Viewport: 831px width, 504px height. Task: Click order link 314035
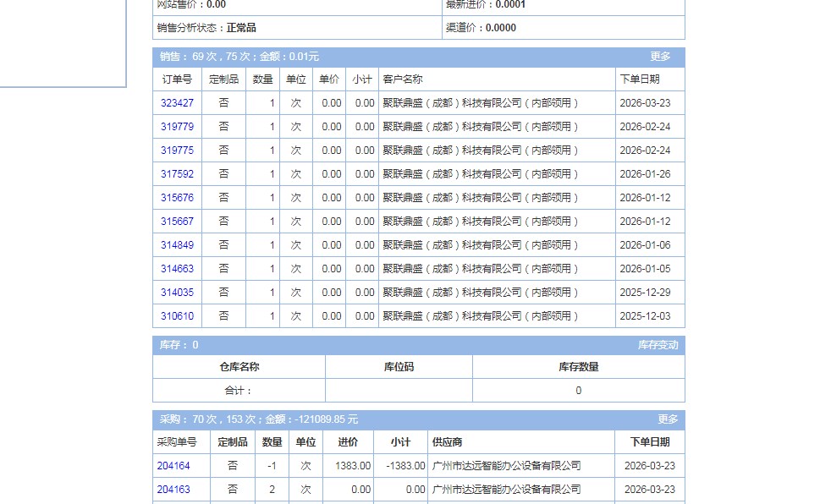point(177,293)
